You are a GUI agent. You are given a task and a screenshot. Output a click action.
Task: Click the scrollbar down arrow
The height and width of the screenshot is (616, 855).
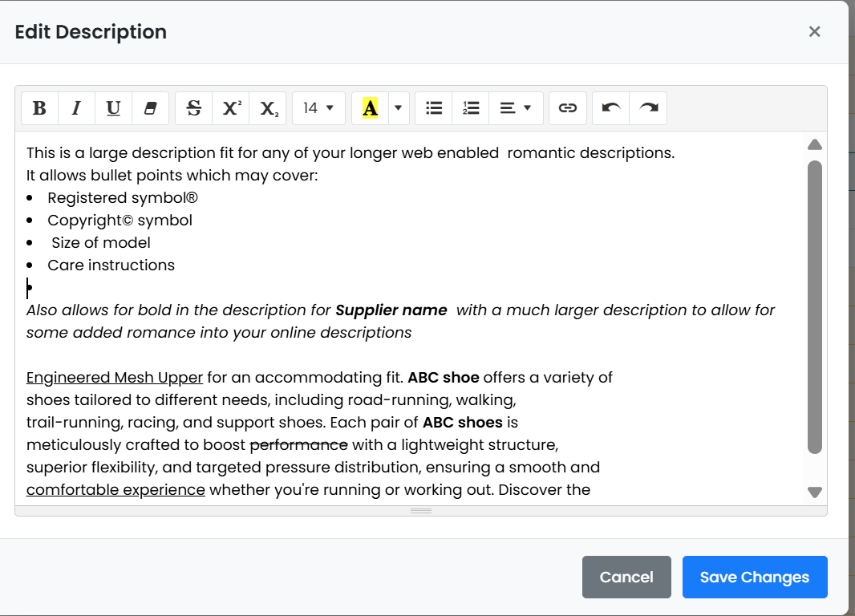coord(815,492)
